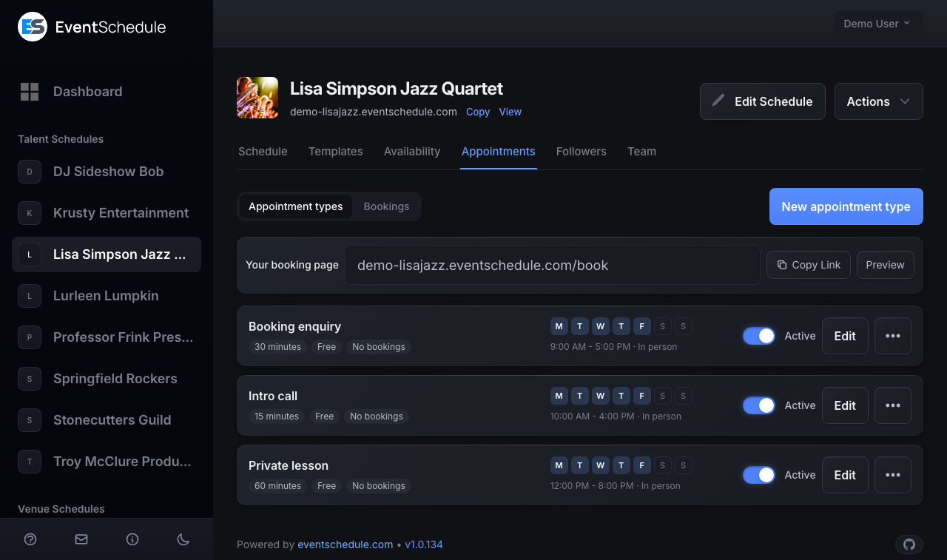The width and height of the screenshot is (947, 560).
Task: Open the Followers tab
Action: pyautogui.click(x=582, y=152)
